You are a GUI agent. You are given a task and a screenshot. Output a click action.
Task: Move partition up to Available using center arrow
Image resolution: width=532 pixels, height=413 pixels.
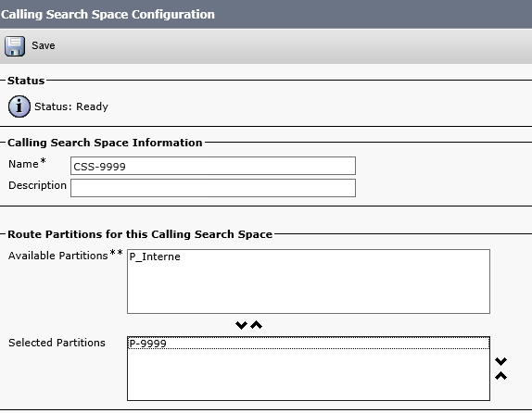[257, 325]
